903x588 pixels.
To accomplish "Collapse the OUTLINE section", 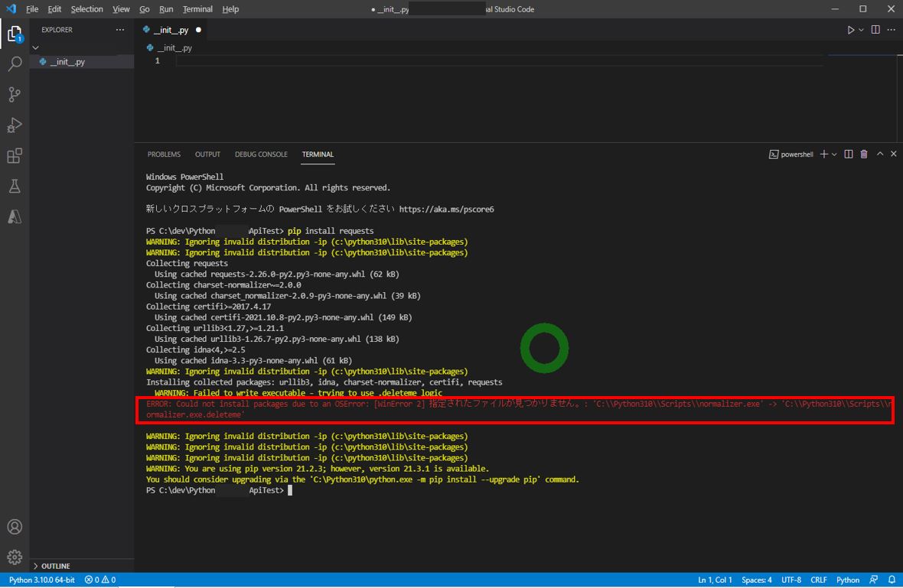I will [x=35, y=566].
